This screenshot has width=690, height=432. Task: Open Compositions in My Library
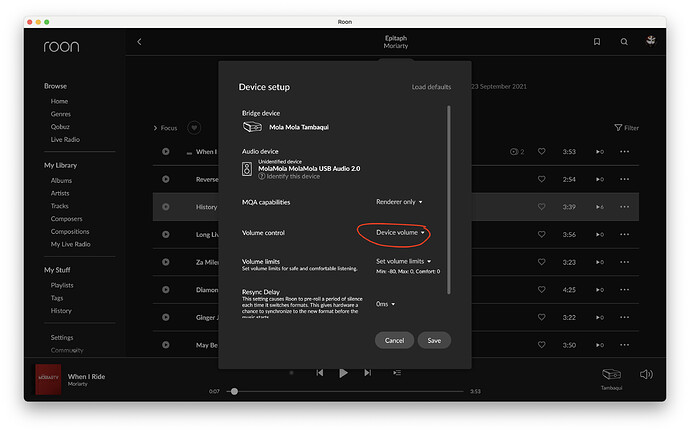point(70,231)
